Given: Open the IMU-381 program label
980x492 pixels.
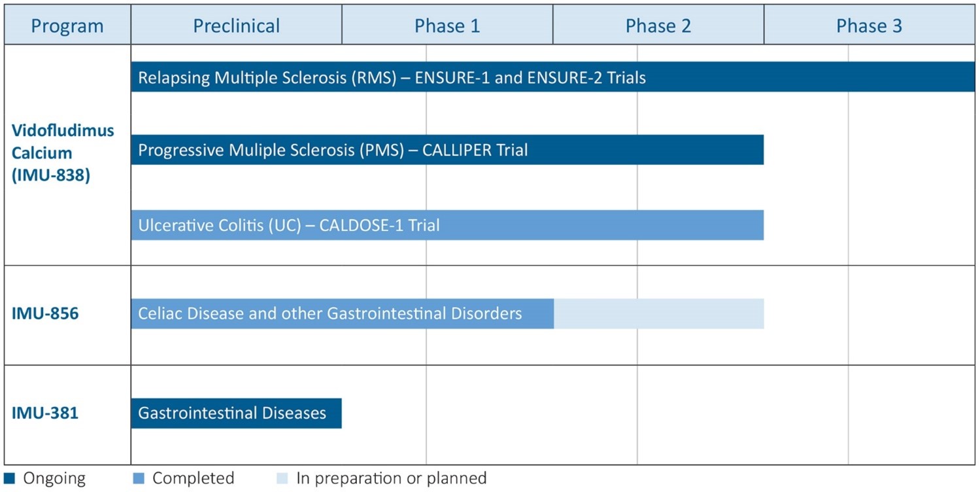Looking at the screenshot, I should tap(45, 413).
